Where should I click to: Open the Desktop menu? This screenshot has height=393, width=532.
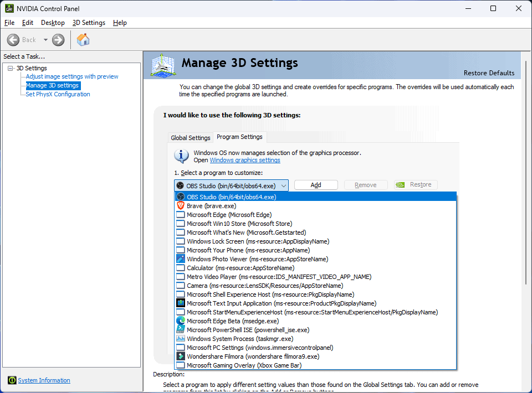click(53, 23)
